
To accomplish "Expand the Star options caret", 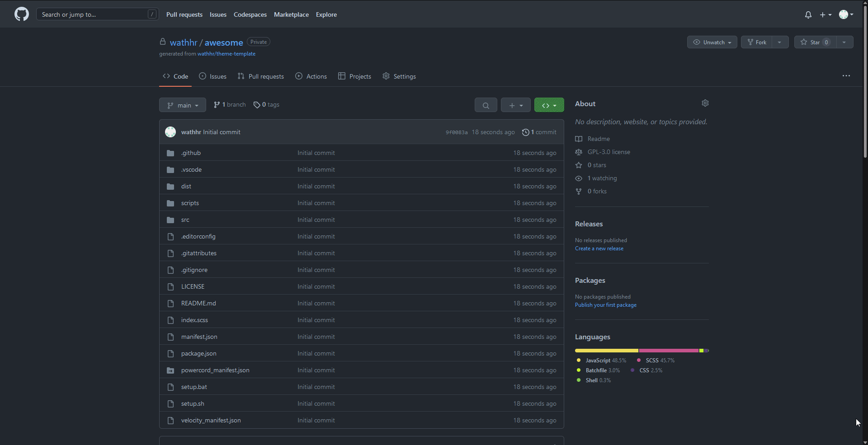I will click(x=844, y=42).
